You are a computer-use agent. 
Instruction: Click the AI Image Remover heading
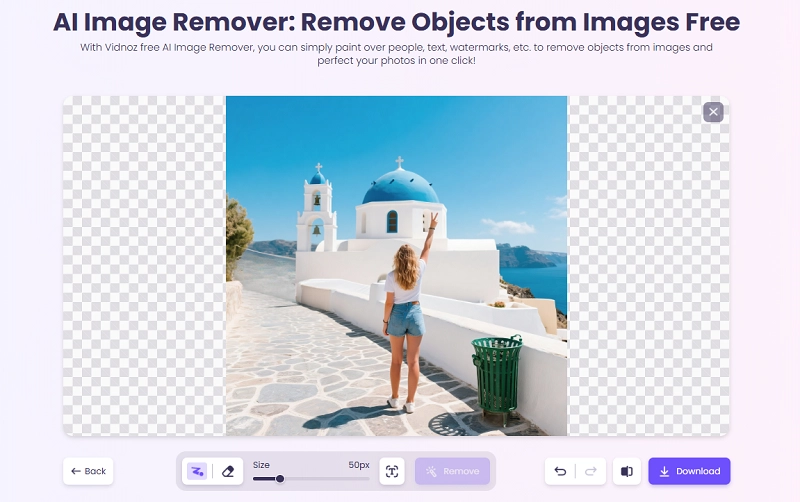[396, 22]
